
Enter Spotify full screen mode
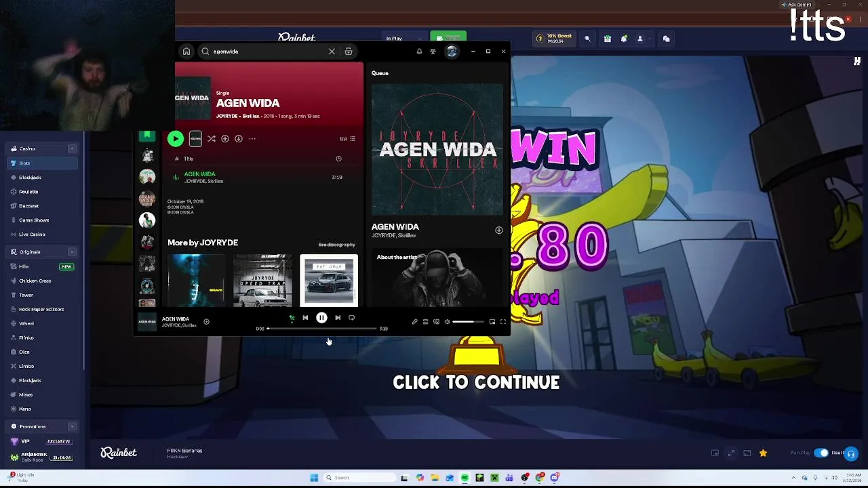[503, 322]
